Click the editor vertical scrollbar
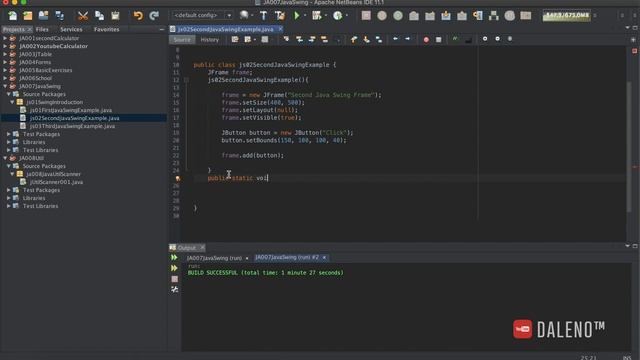Image resolution: width=640 pixels, height=360 pixels. pos(629,147)
